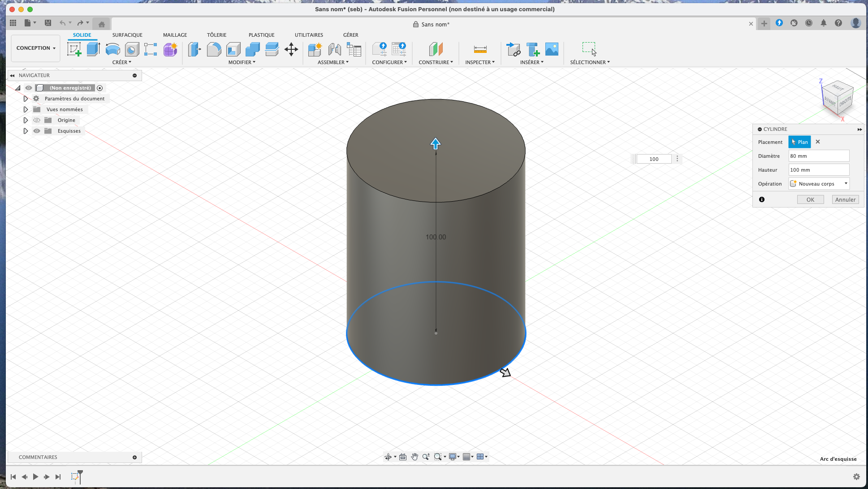Open the CONCEPTION workspace dropdown

36,48
